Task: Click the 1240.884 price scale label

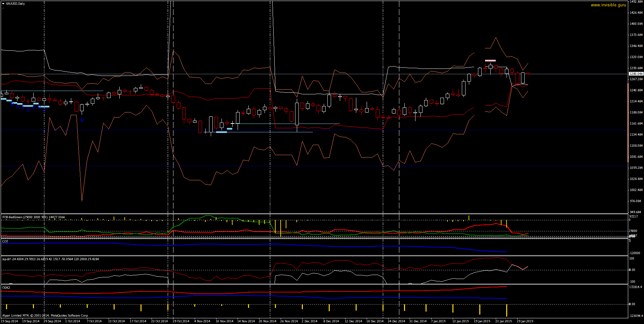Action: (x=636, y=90)
